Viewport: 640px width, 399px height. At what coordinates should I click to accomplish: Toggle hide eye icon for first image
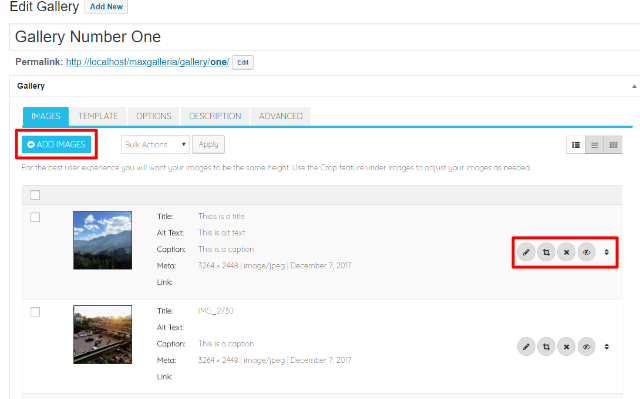click(x=587, y=252)
